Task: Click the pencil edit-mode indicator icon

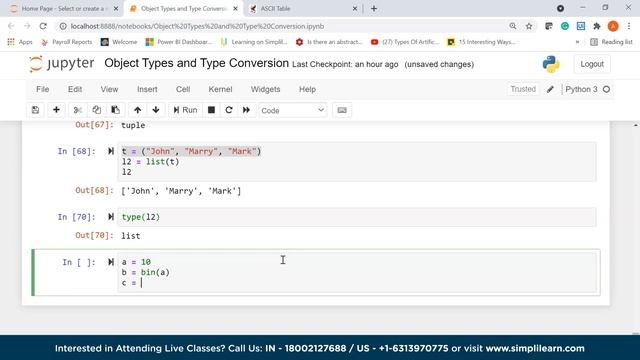Action: [x=550, y=89]
